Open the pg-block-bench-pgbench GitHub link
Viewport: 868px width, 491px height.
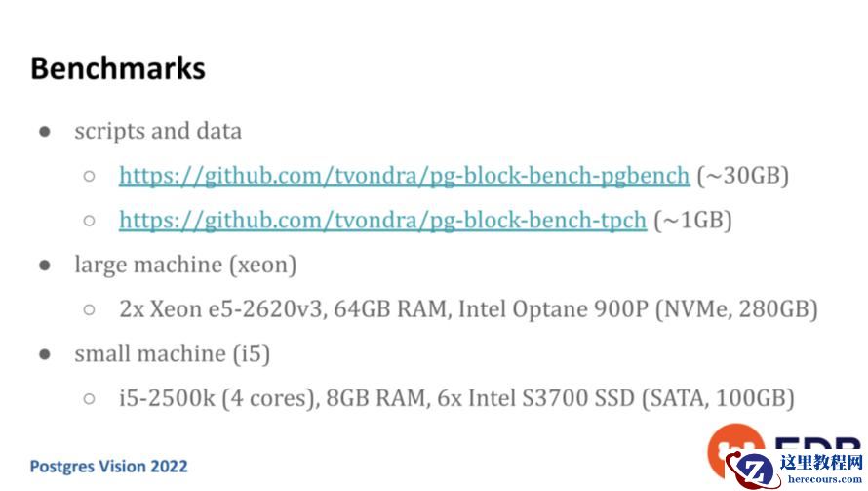(404, 176)
